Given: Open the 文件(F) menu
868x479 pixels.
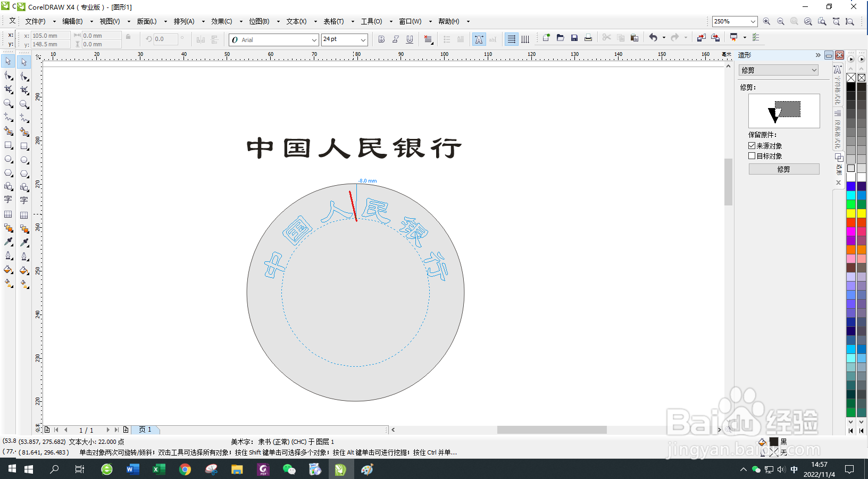Looking at the screenshot, I should pos(35,21).
